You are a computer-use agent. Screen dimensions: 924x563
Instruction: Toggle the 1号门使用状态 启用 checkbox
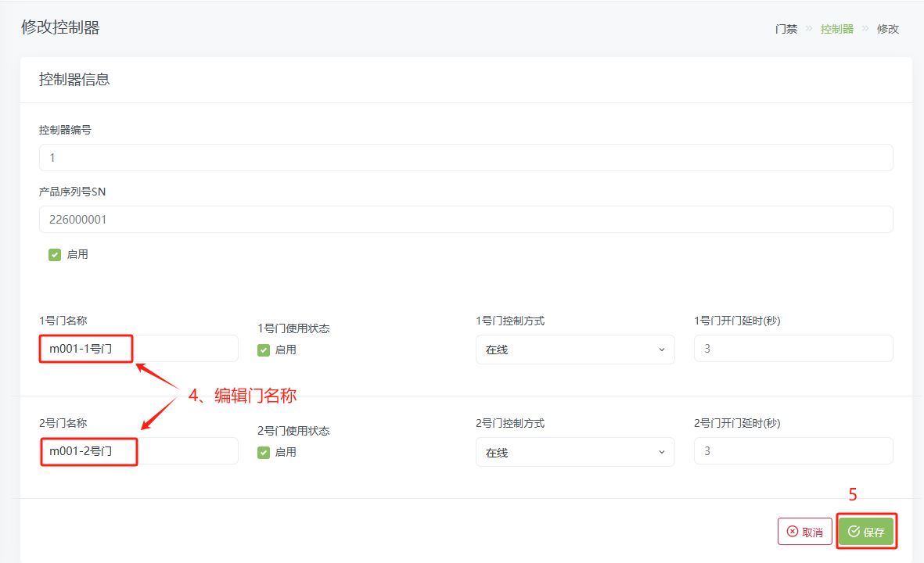[x=264, y=350]
